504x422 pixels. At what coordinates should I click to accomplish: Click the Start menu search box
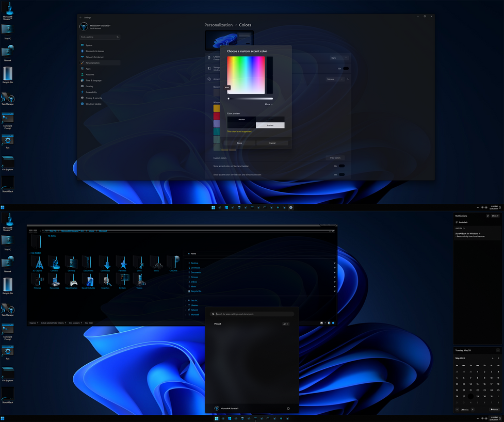click(251, 314)
